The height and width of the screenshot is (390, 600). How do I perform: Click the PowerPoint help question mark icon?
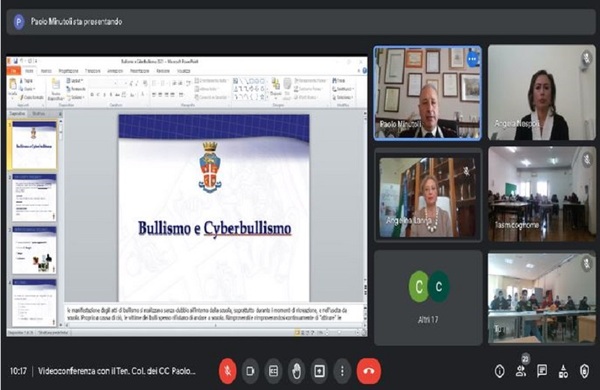click(364, 70)
